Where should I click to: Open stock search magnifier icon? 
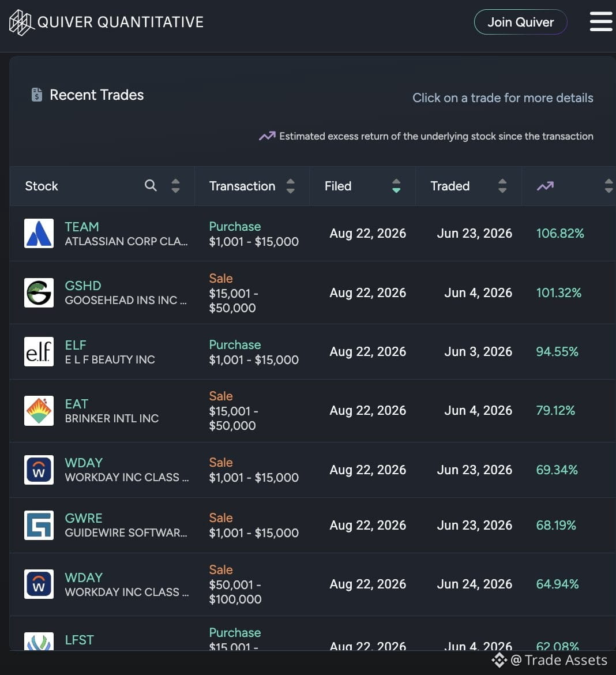pos(151,186)
